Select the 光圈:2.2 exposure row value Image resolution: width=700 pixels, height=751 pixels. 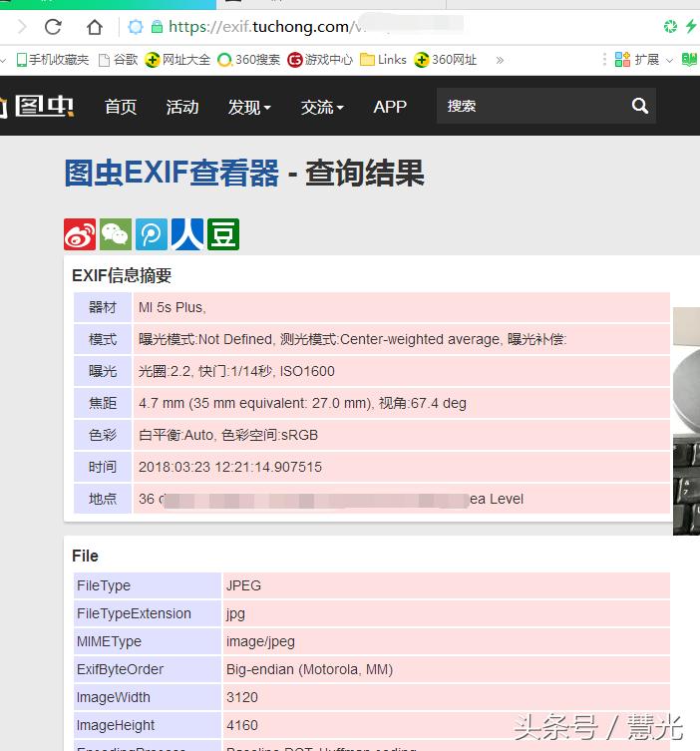click(401, 371)
